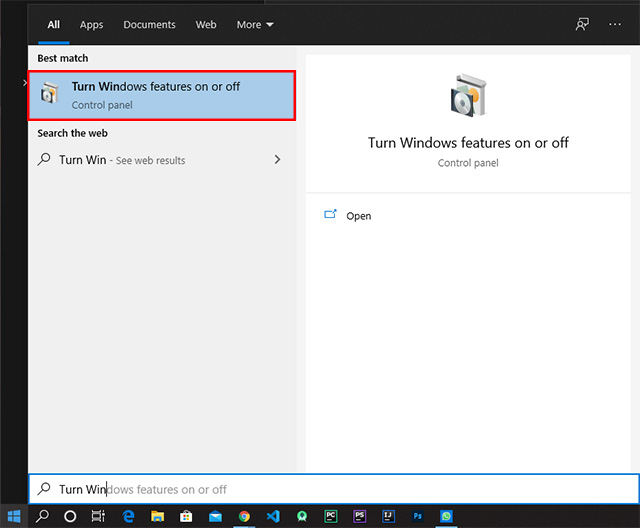Click the taskbar search magnifier icon
The height and width of the screenshot is (528, 640).
click(42, 516)
